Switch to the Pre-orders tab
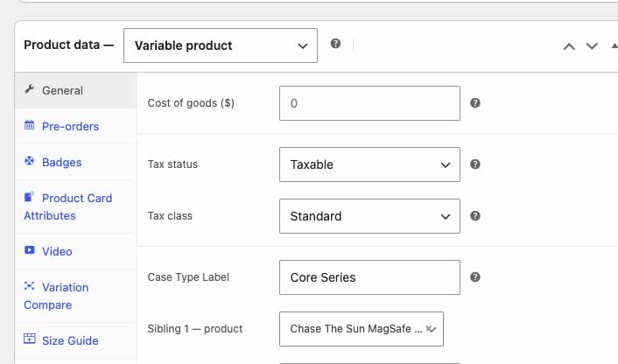618x364 pixels. 75,127
